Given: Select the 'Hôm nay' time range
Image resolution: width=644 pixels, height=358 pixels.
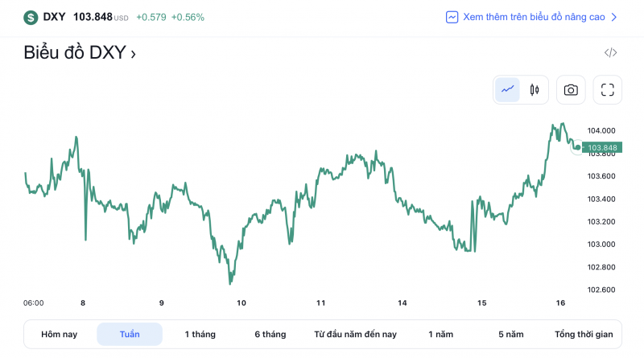Looking at the screenshot, I should point(60,335).
